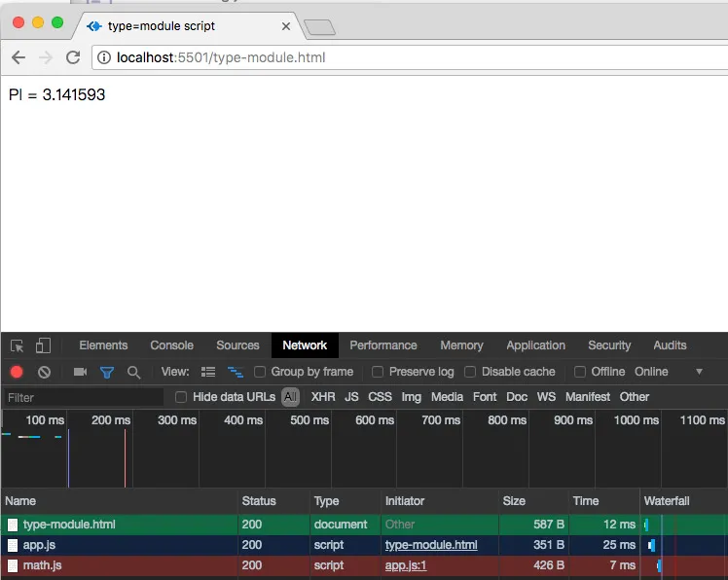Enable Group by frame checkbox
728x580 pixels.
click(261, 372)
